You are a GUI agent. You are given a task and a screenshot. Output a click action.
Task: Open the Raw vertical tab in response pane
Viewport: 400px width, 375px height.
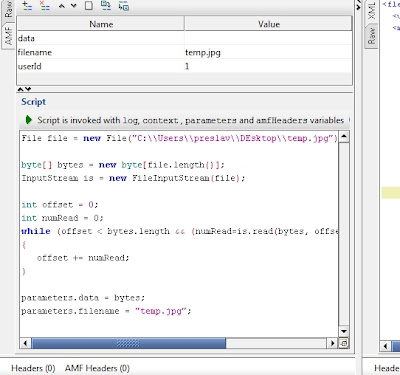coord(371,36)
